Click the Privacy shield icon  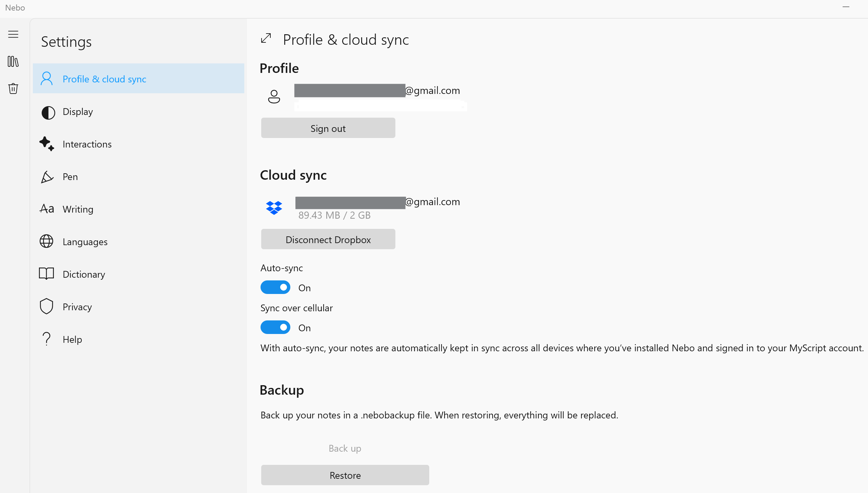tap(46, 306)
